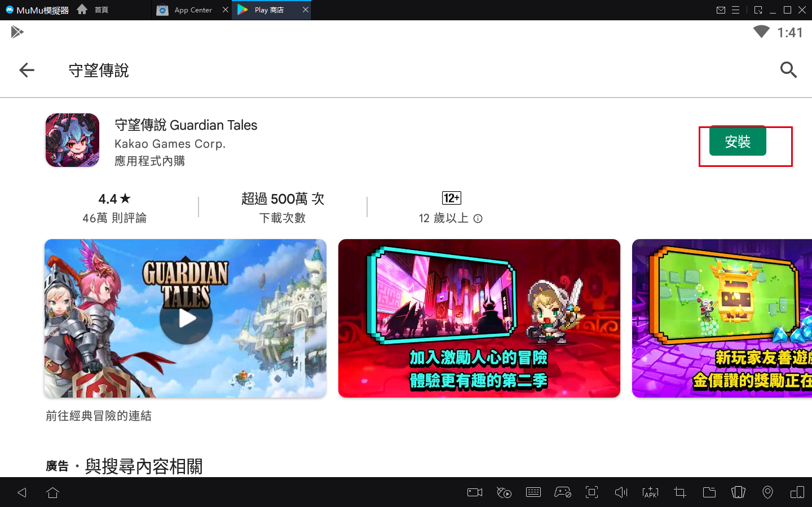This screenshot has width=812, height=507.
Task: Toggle the MuMu window pin/compact icon
Action: click(758, 10)
